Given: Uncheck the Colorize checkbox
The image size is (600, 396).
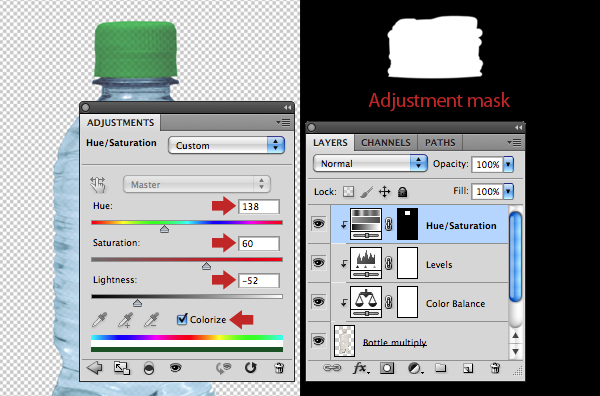Looking at the screenshot, I should 182,319.
